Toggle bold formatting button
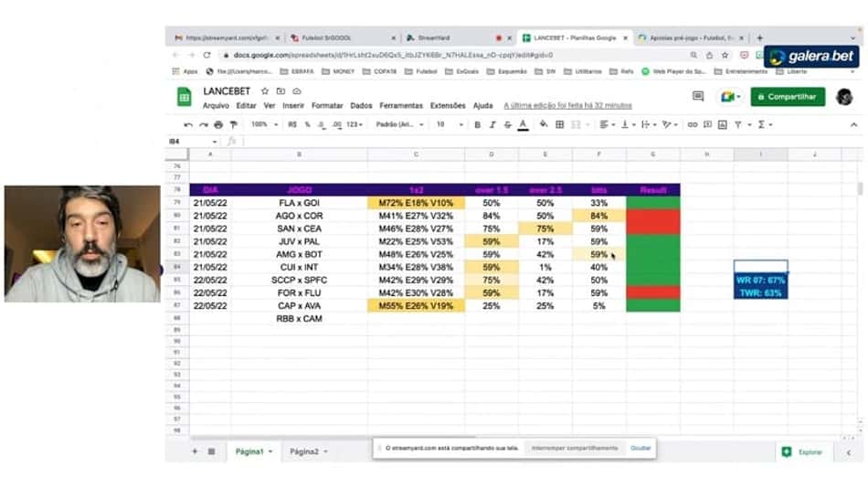This screenshot has width=868, height=488. tap(477, 124)
